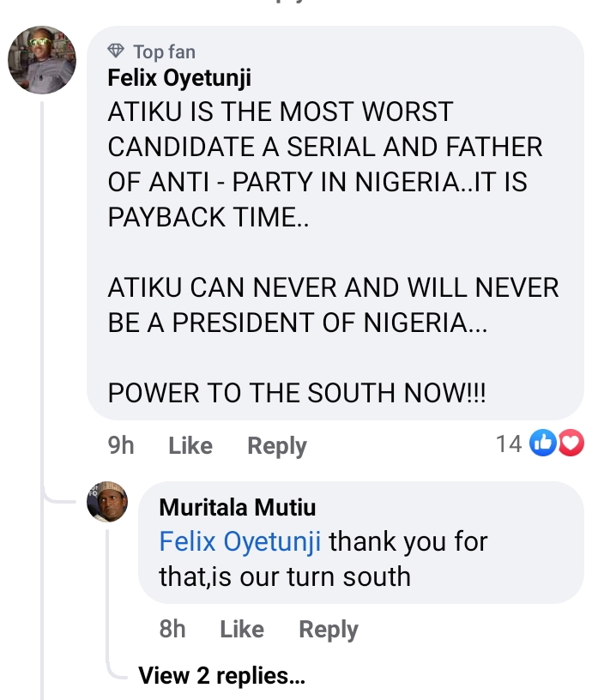Reply to Felix Oyetunji's comment
This screenshot has height=700, width=604.
276,446
